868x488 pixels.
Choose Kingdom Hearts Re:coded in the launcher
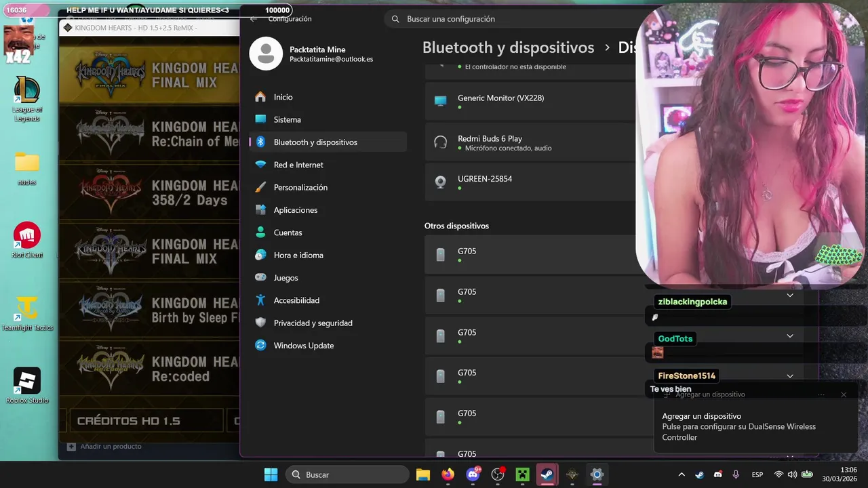coord(149,369)
